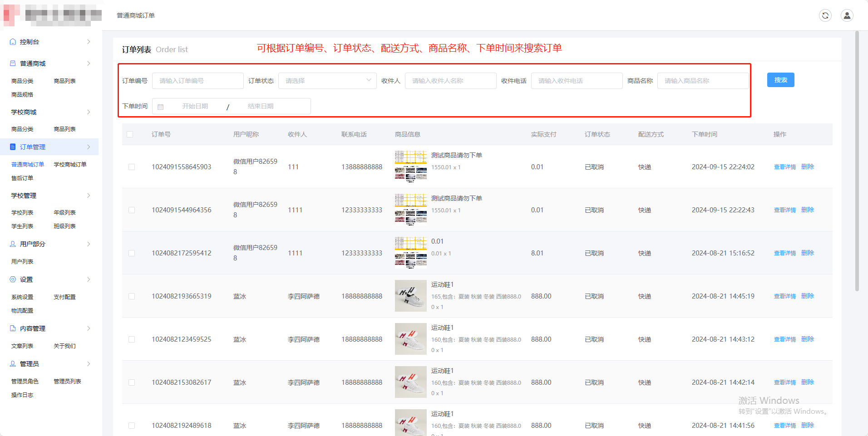Go to 售后订单 in sidebar
The height and width of the screenshot is (436, 868).
coord(22,178)
